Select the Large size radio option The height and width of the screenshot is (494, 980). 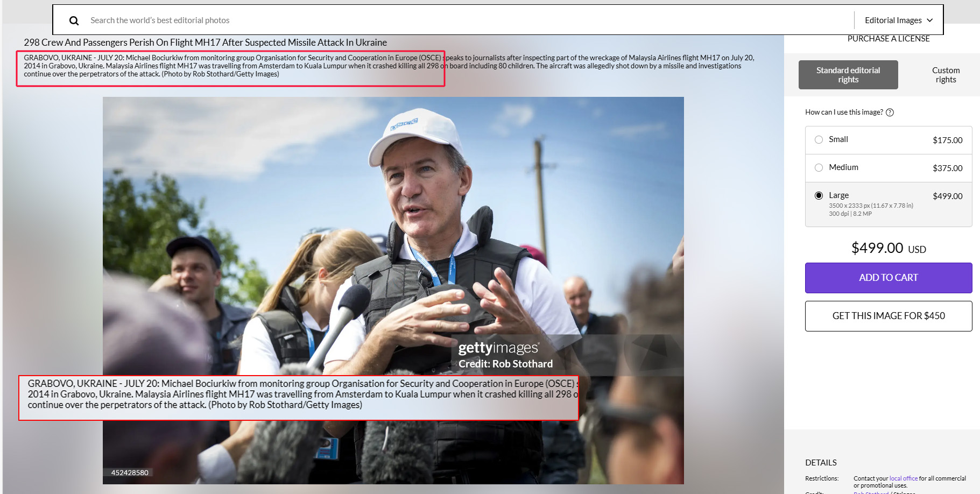(819, 195)
